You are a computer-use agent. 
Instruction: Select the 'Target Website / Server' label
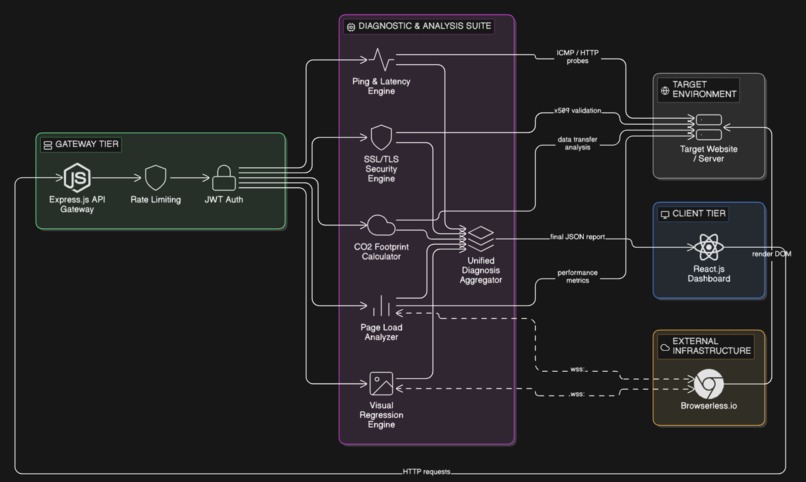click(709, 154)
